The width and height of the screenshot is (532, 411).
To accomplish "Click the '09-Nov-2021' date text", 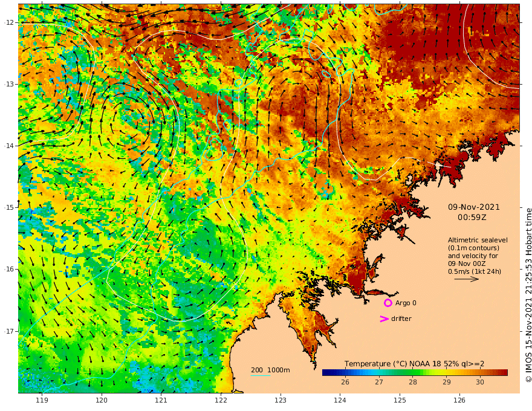I will (473, 207).
